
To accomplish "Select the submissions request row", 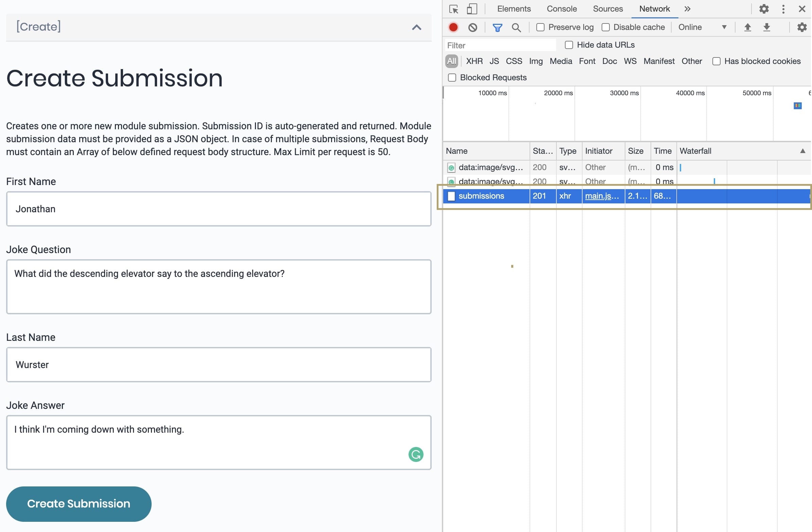I will 627,196.
